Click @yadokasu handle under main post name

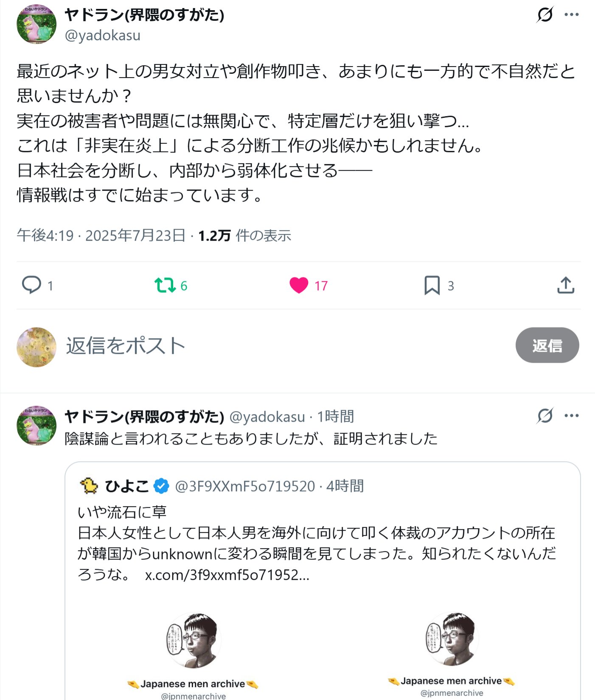click(102, 35)
